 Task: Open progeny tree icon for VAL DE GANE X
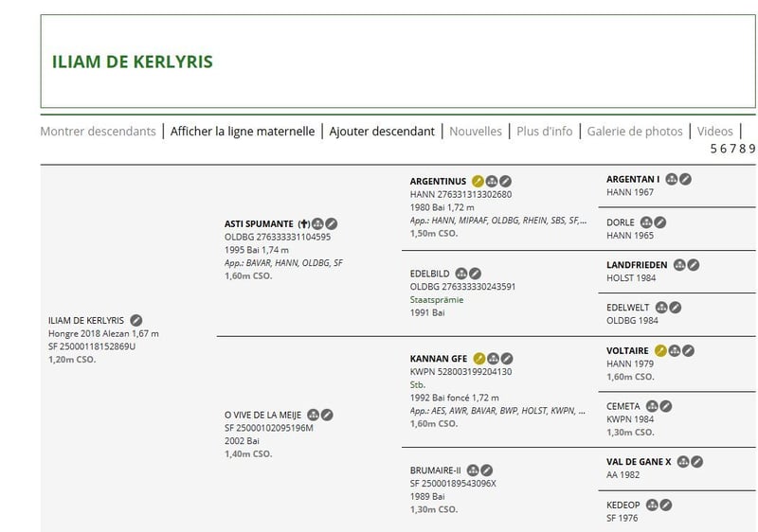[683, 462]
